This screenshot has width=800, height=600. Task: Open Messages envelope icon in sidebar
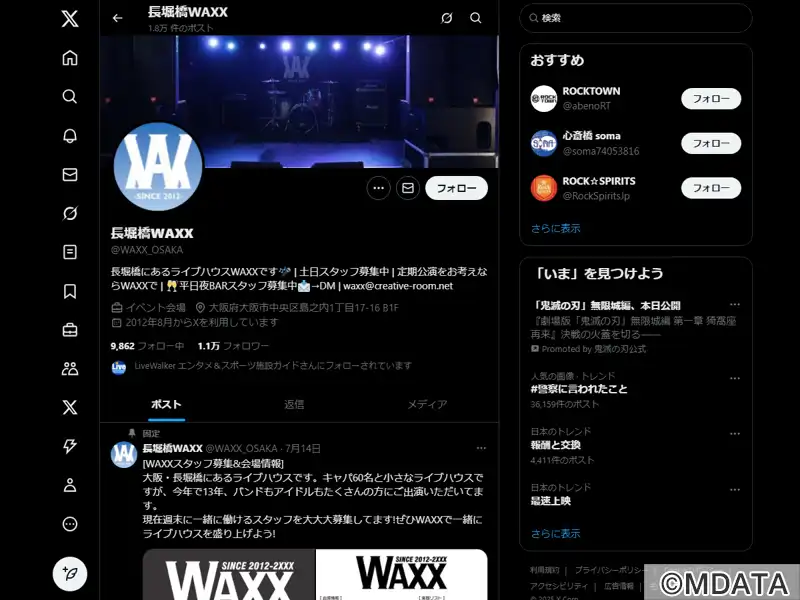tap(70, 174)
